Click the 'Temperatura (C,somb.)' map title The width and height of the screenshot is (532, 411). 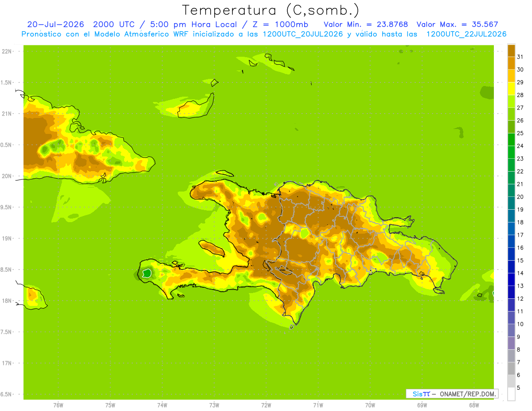[x=271, y=10]
